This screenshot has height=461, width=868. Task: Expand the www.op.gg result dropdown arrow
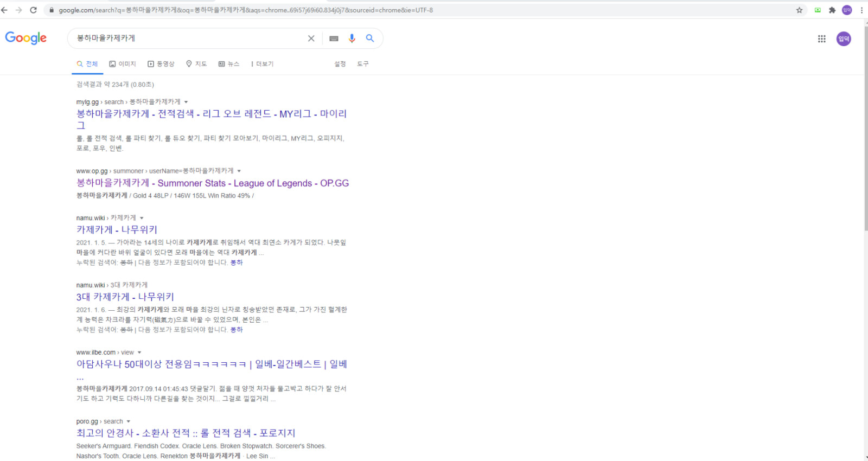tap(239, 171)
